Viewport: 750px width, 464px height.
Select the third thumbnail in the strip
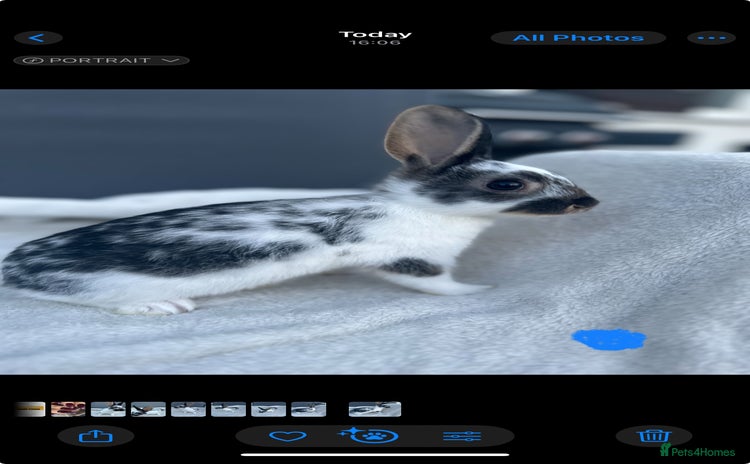click(108, 409)
